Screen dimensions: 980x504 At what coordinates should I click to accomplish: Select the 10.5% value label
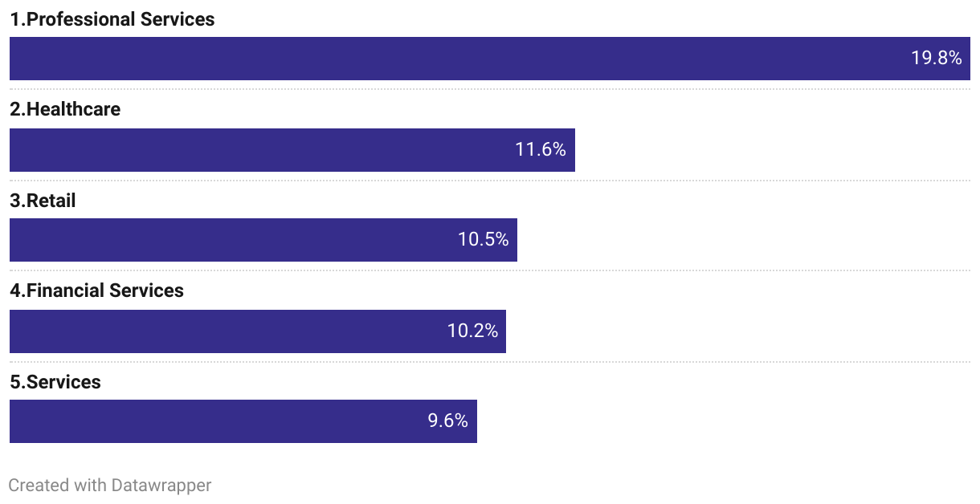click(x=484, y=239)
